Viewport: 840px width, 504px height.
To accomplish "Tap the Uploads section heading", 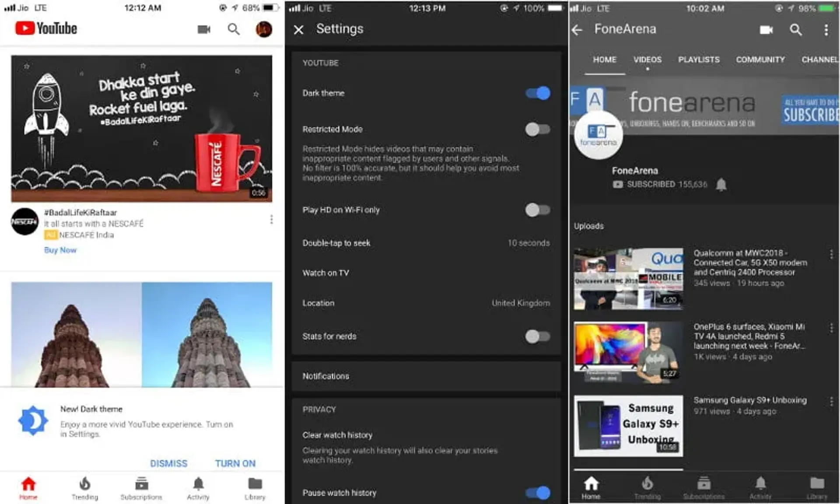I will (589, 226).
